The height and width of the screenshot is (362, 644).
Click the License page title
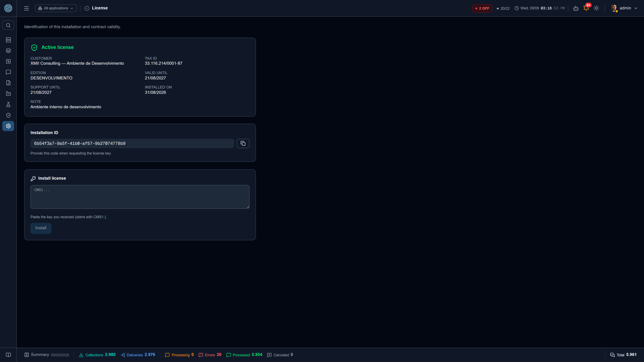pyautogui.click(x=100, y=8)
